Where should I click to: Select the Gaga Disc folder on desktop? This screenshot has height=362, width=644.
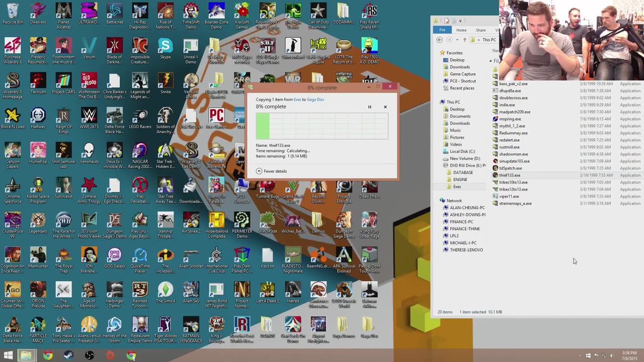click(x=369, y=327)
